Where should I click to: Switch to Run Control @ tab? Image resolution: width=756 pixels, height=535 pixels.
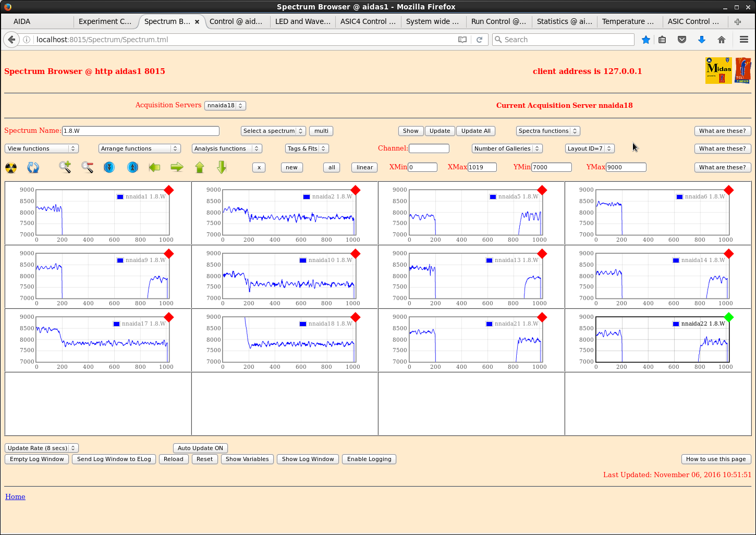click(499, 21)
